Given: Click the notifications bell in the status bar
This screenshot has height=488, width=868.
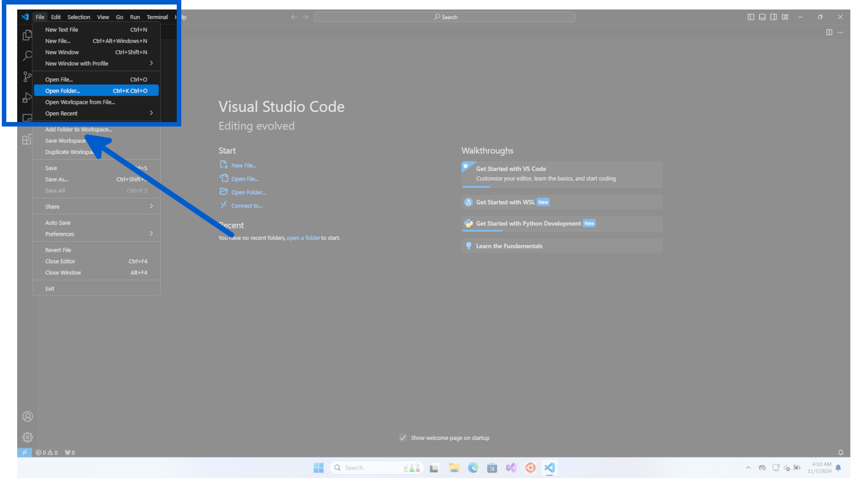Looking at the screenshot, I should pyautogui.click(x=840, y=452).
